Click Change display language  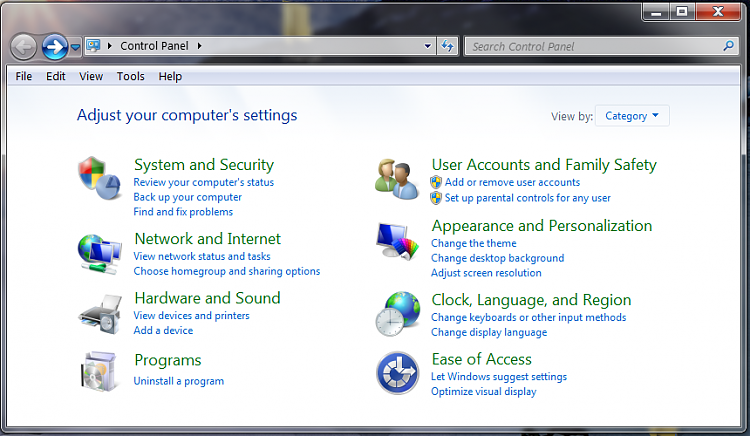[x=489, y=332]
